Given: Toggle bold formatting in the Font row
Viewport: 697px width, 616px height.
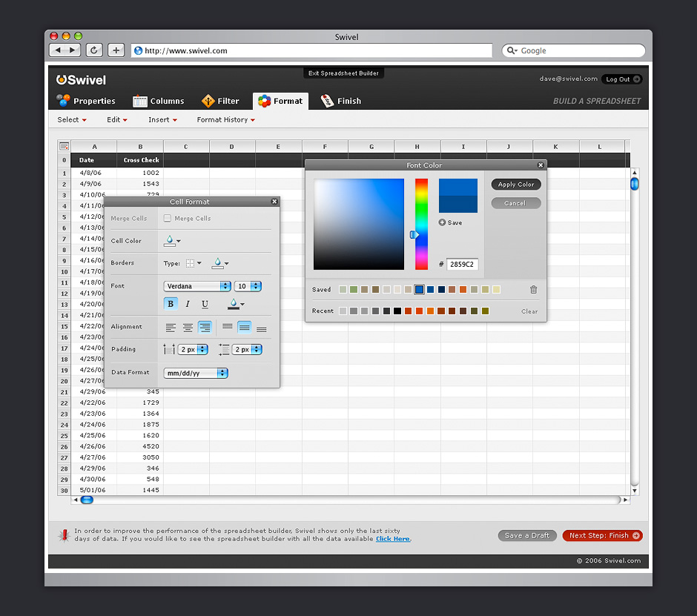Looking at the screenshot, I should pyautogui.click(x=171, y=304).
